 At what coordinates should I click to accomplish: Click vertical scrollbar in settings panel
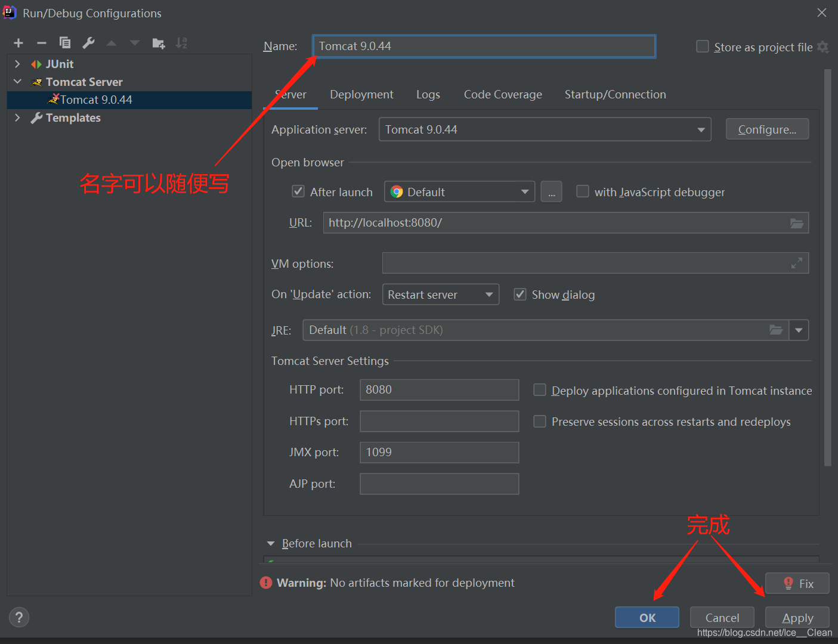coord(827,267)
